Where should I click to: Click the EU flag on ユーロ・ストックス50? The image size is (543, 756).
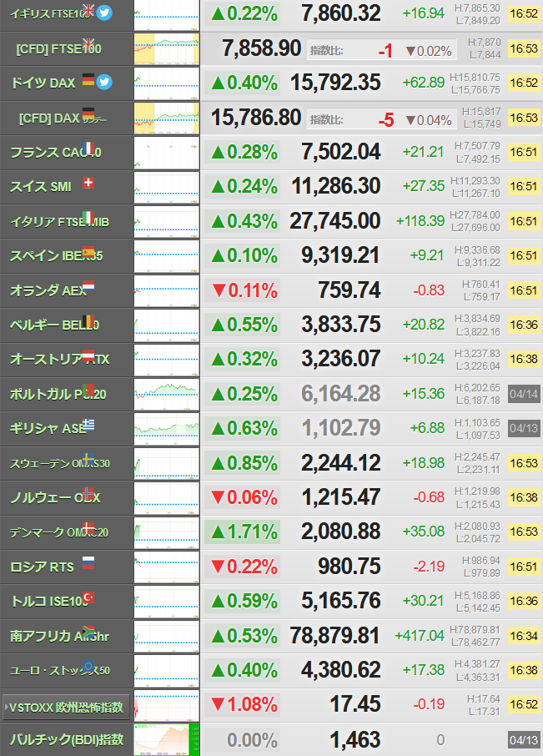[x=88, y=667]
